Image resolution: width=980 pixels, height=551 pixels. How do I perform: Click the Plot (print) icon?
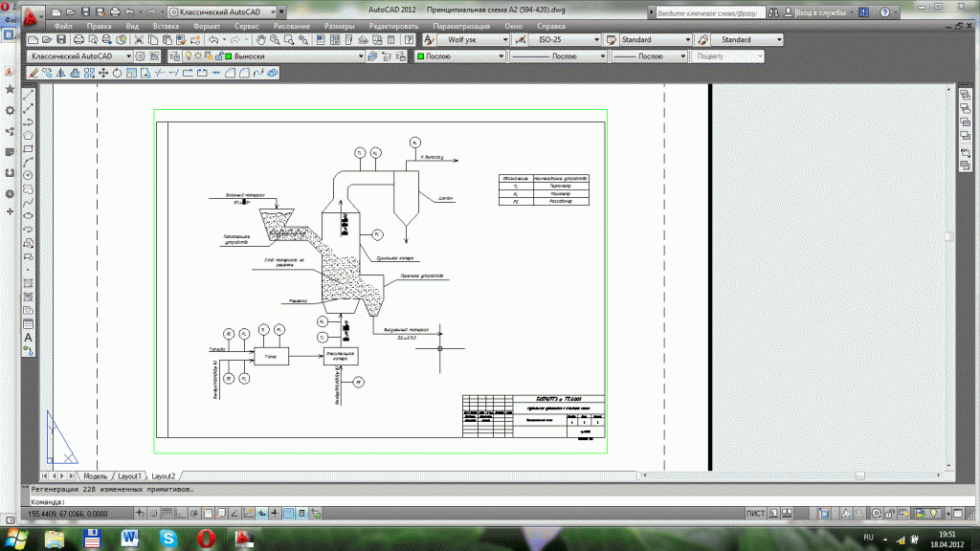78,39
